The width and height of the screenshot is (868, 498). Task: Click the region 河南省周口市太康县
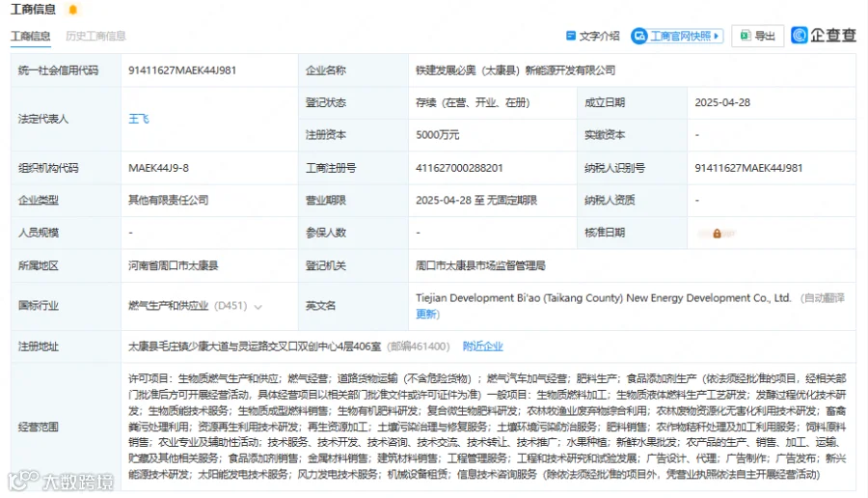pos(174,265)
